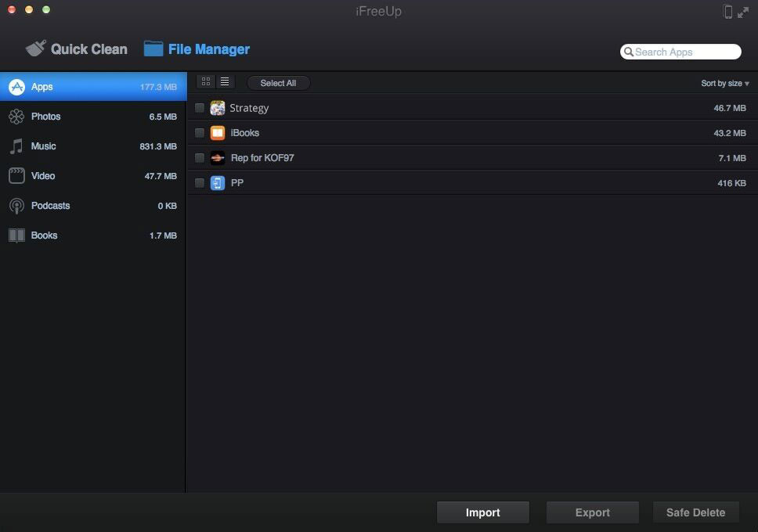This screenshot has width=758, height=532.
Task: Click the File Manager folder icon
Action: 153,49
